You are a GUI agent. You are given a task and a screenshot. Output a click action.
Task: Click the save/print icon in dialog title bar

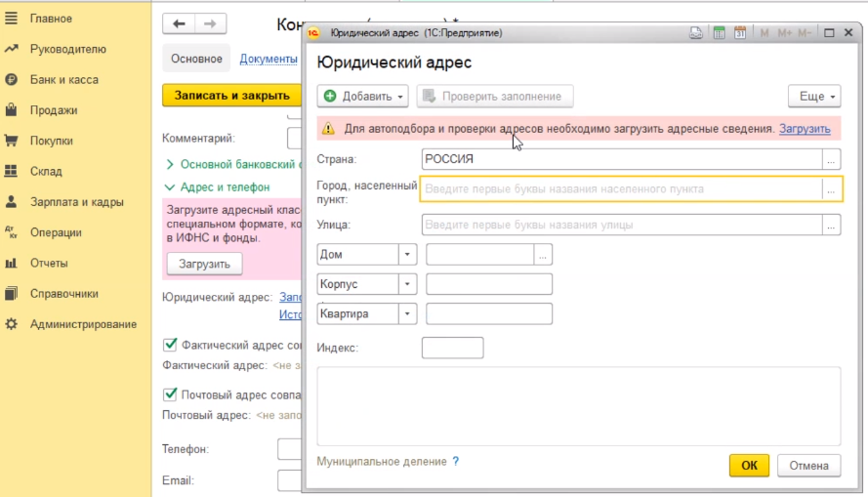point(696,33)
